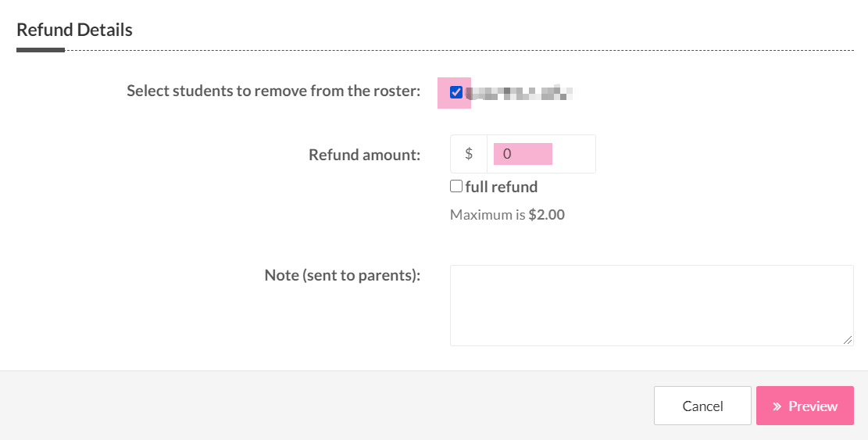Click the bold $2.00 maximum amount
Image resolution: width=868 pixels, height=440 pixels.
(546, 215)
